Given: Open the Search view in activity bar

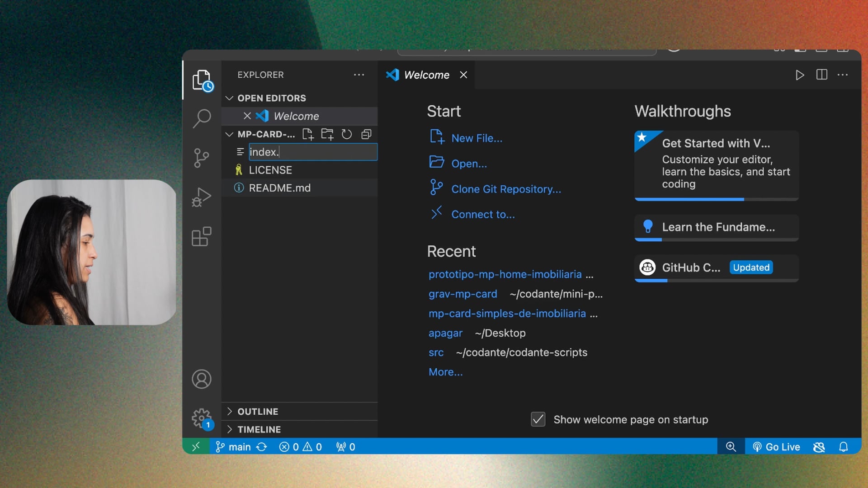Looking at the screenshot, I should point(202,118).
